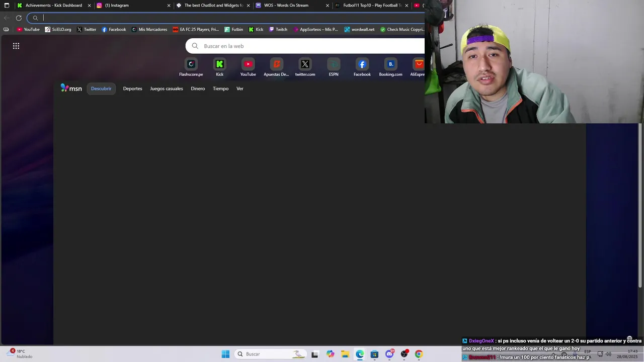The width and height of the screenshot is (644, 362).
Task: Select the Descubrir tab on msn
Action: coord(101,88)
